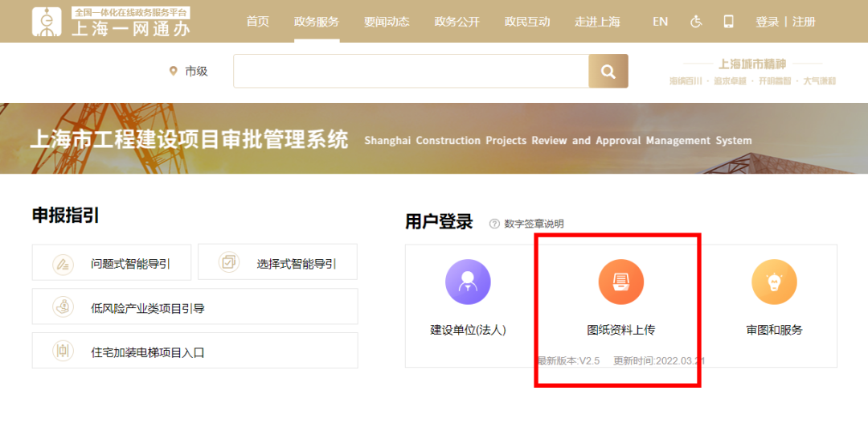The height and width of the screenshot is (432, 868).
Task: Select the 市级 region selector
Action: coord(196,72)
